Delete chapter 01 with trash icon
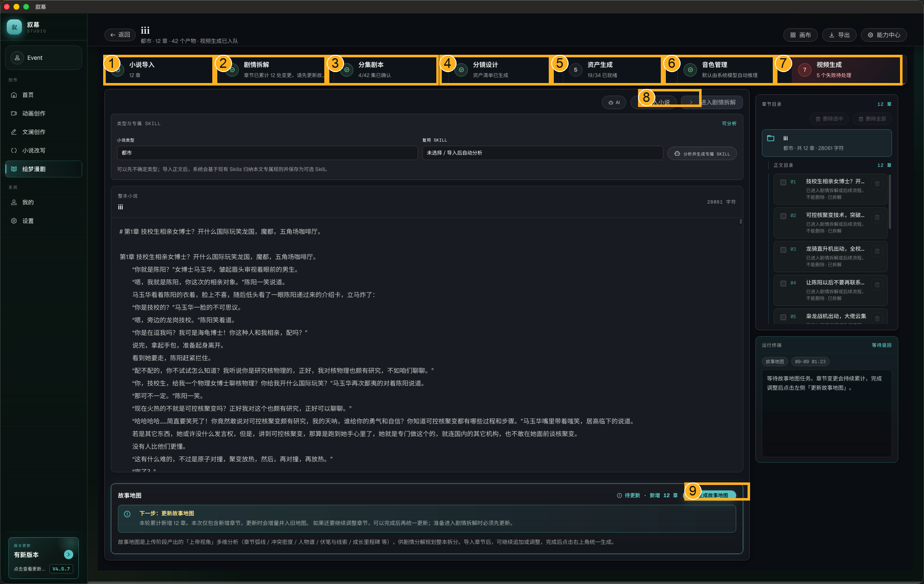924x584 pixels. pos(877,184)
